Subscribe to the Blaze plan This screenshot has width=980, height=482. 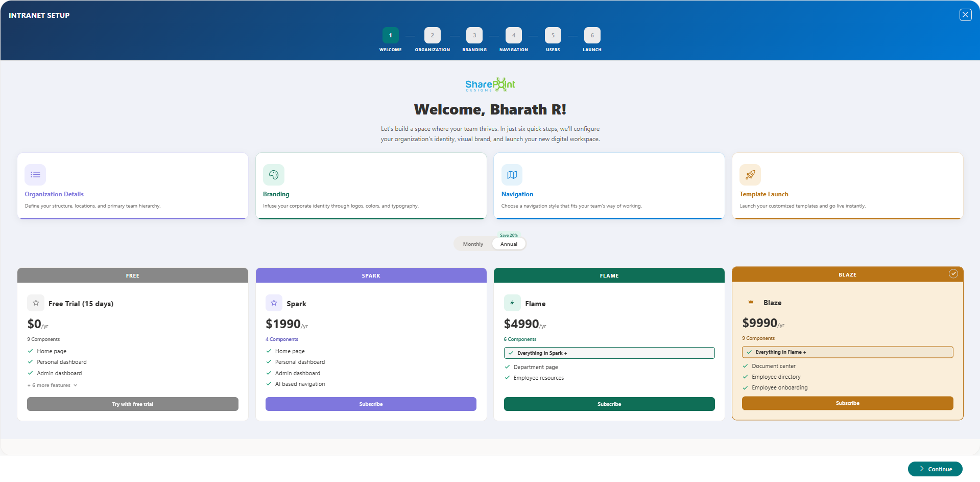point(848,403)
